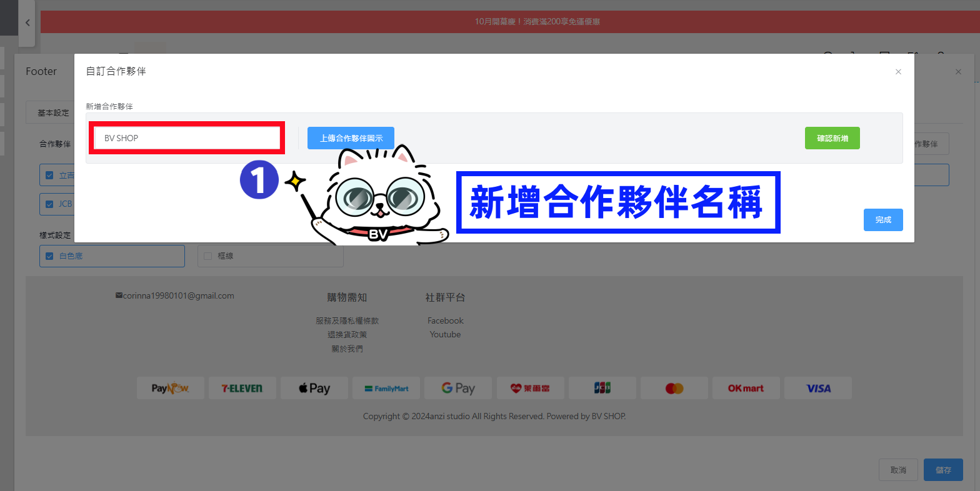Click the Apple Pay logo
The image size is (980, 491).
(314, 388)
